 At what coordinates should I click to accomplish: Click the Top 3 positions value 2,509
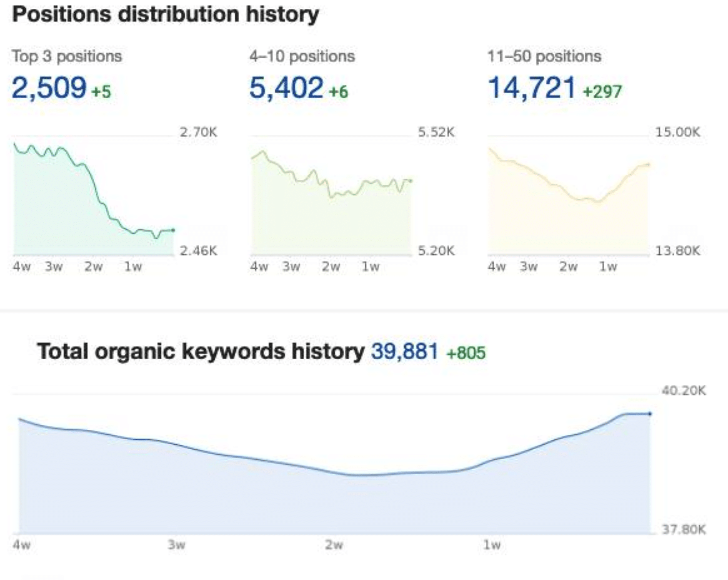49,88
